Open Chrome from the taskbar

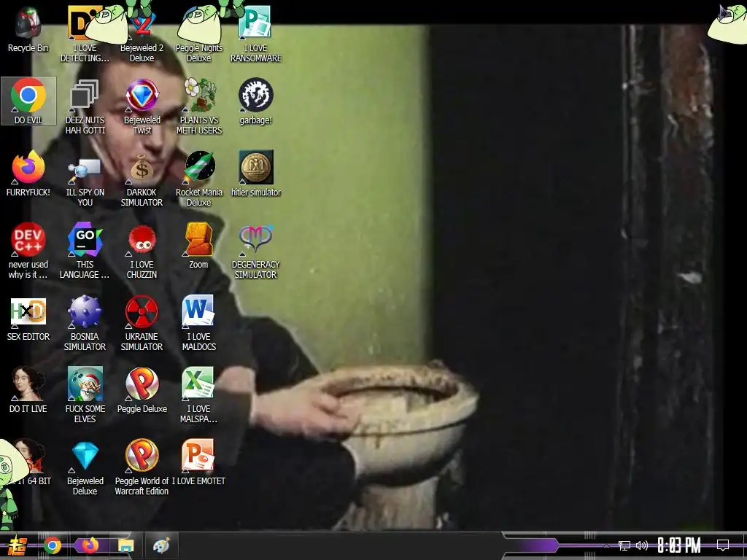point(53,545)
